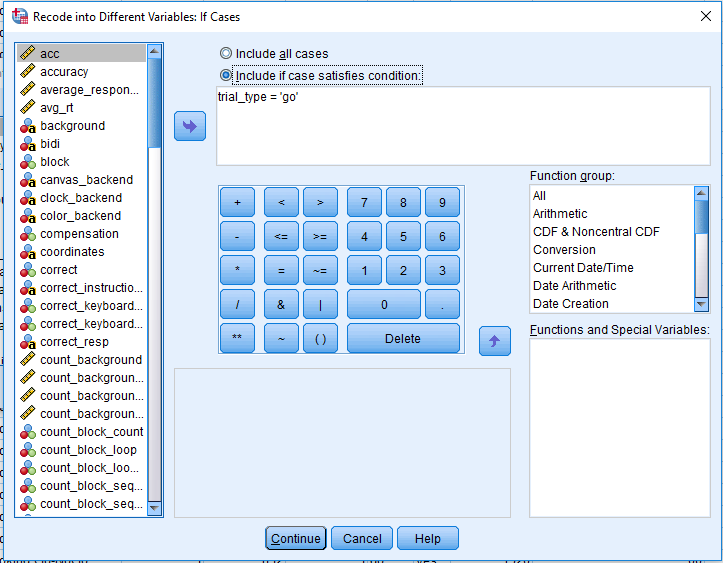
Task: Click variable list scroll-down arrow
Action: click(x=154, y=508)
